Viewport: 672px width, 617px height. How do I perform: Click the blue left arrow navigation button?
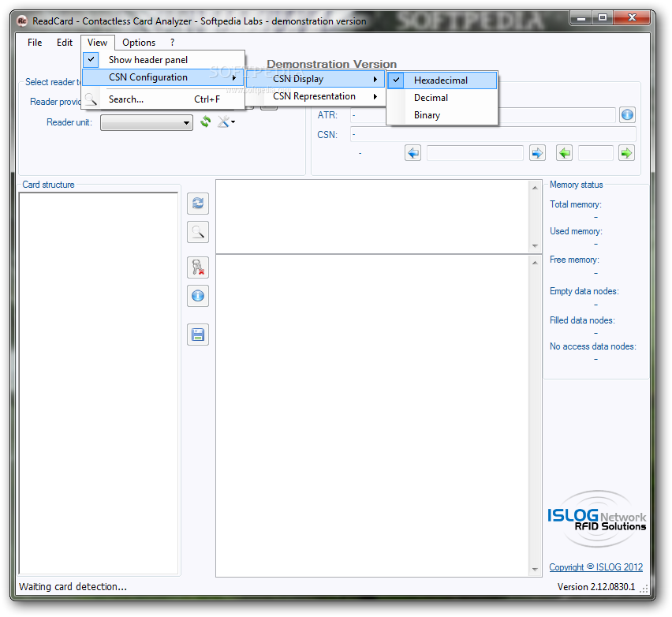coord(413,153)
